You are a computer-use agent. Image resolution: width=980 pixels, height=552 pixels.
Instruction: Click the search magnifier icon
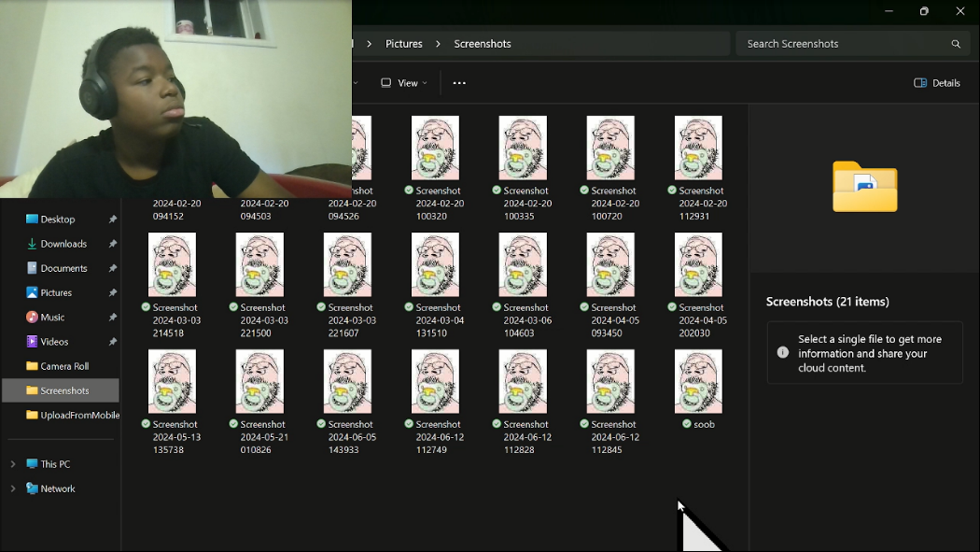click(956, 44)
